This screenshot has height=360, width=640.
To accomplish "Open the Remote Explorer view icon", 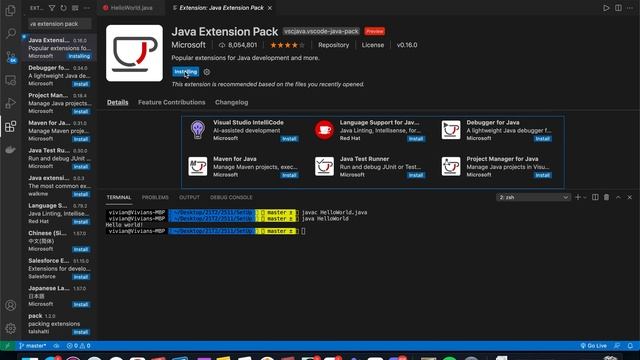I will coord(11,80).
